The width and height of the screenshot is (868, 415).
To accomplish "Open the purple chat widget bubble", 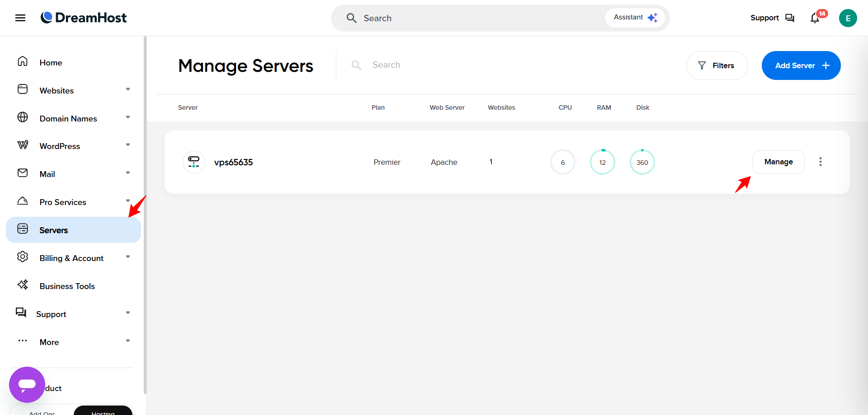I will (x=27, y=385).
